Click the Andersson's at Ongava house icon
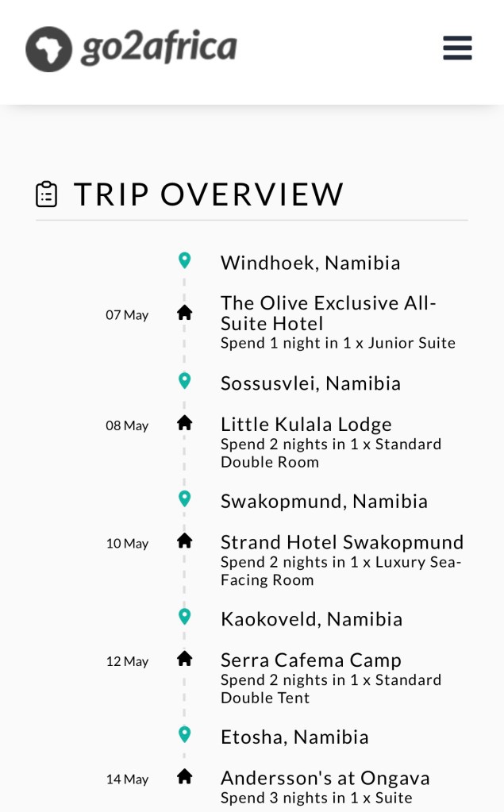 [x=185, y=776]
